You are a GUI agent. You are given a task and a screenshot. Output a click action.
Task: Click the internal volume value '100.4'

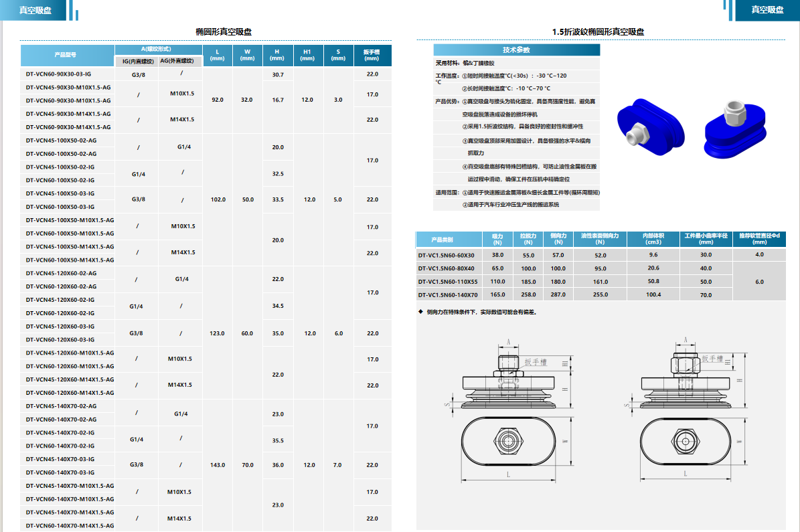tap(653, 295)
